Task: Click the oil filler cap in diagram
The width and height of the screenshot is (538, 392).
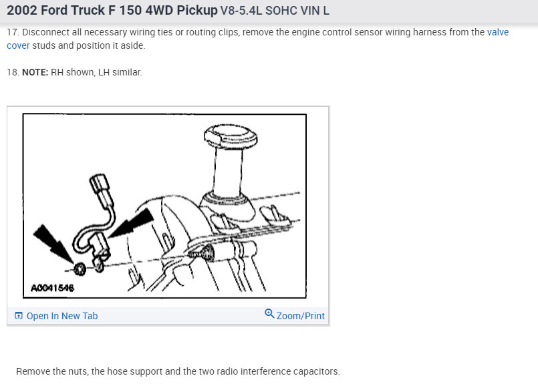Action: tap(231, 136)
